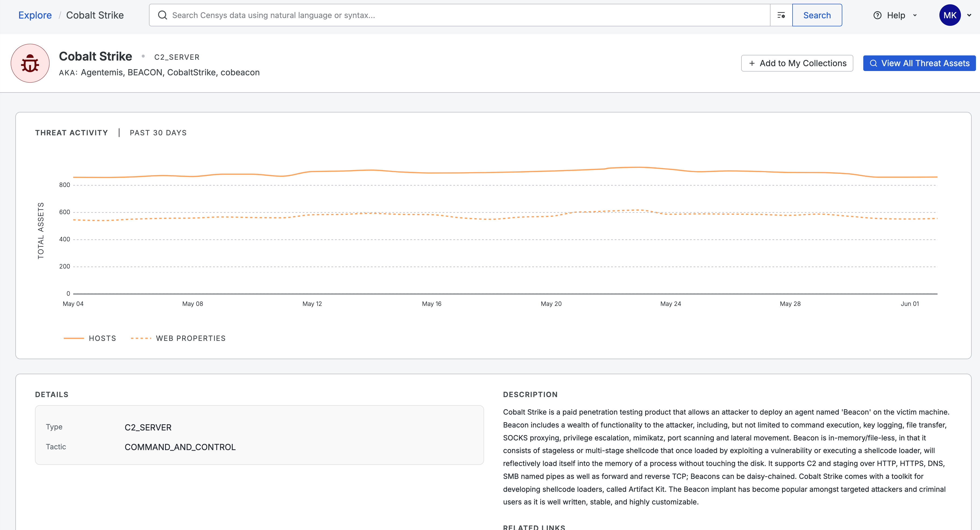
Task: Open account menu chevron beside MK avatar
Action: [x=969, y=15]
